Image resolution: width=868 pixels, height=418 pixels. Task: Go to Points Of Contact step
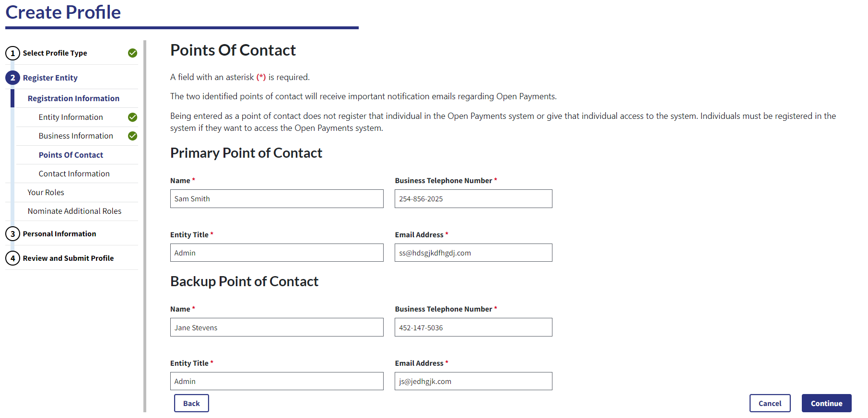71,155
